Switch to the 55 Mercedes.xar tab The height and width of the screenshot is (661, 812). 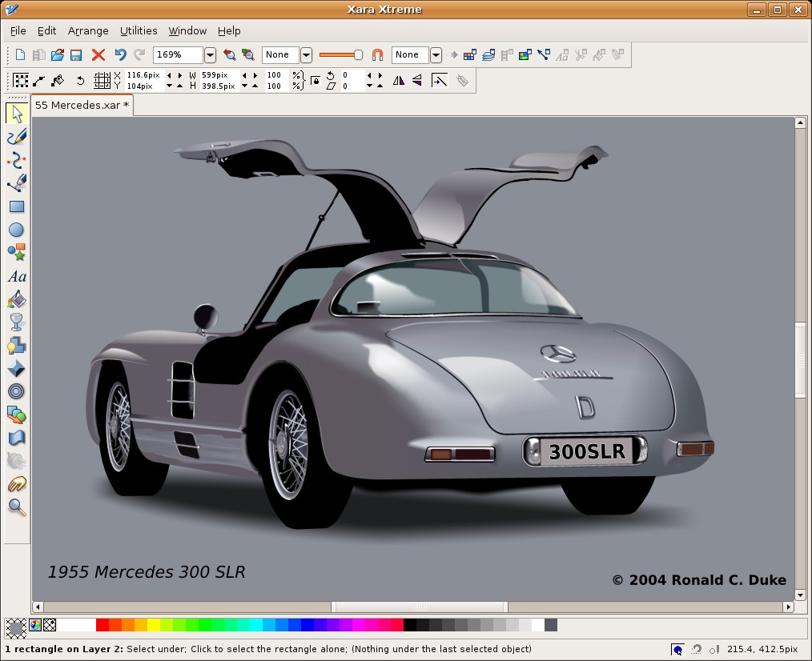click(x=82, y=105)
